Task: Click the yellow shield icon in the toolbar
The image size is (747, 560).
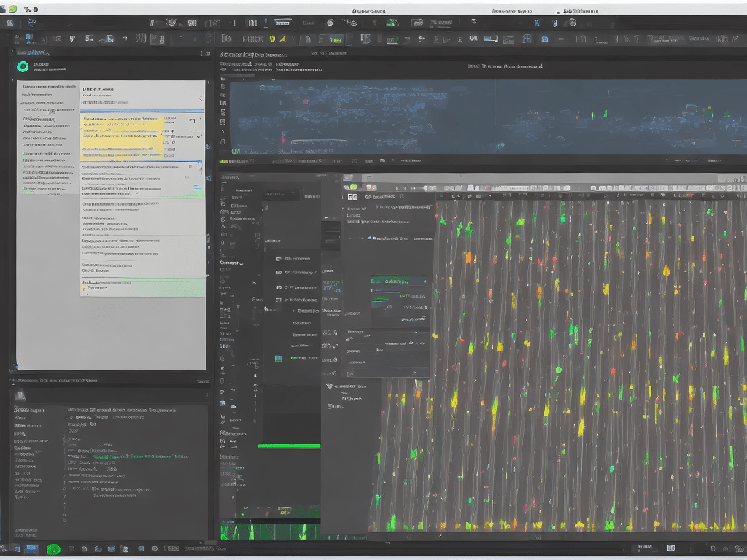Action: click(x=272, y=39)
